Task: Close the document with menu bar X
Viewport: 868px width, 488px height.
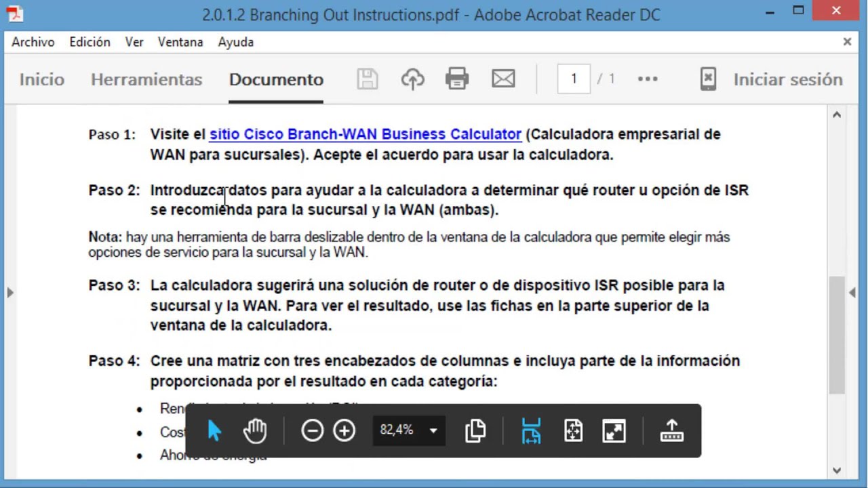Action: [847, 42]
